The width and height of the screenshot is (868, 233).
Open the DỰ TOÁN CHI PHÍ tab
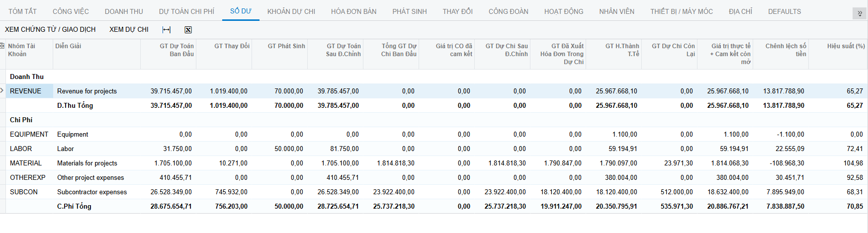(x=186, y=11)
